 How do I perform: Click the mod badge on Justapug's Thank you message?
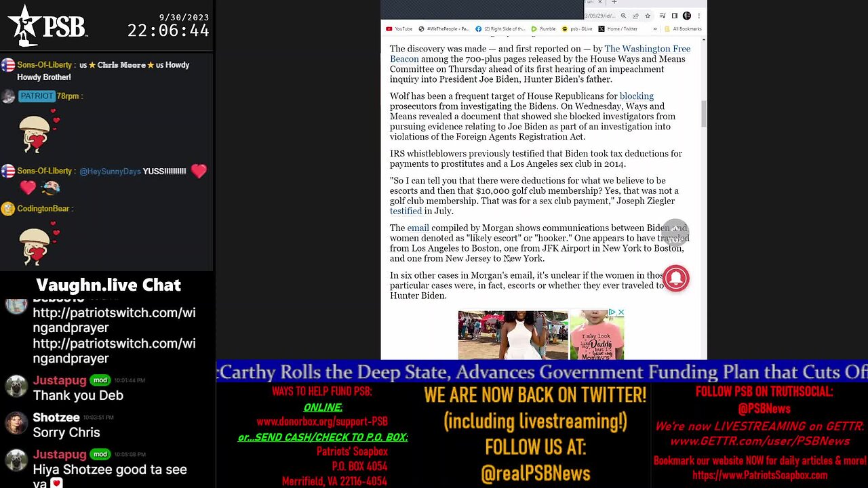coord(100,380)
